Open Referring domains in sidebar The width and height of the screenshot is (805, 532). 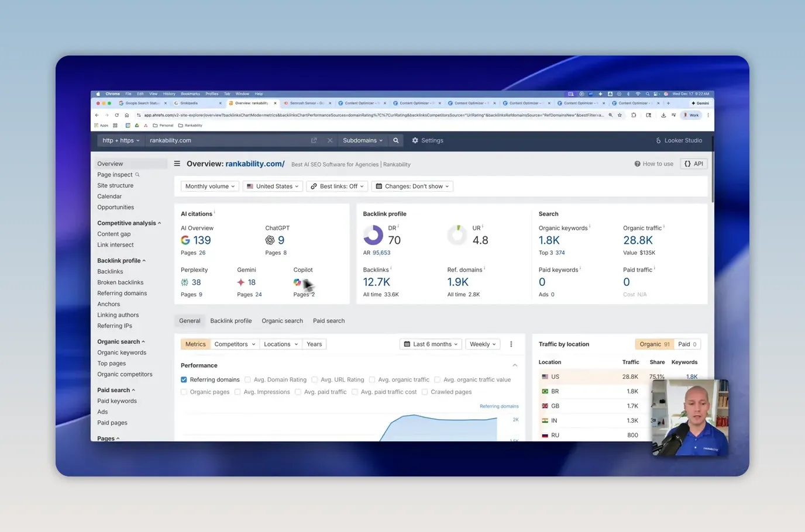(x=122, y=293)
